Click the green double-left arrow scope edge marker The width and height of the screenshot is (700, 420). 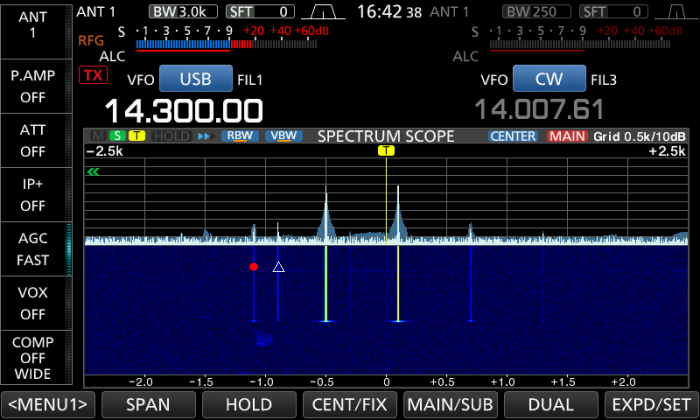tap(93, 171)
